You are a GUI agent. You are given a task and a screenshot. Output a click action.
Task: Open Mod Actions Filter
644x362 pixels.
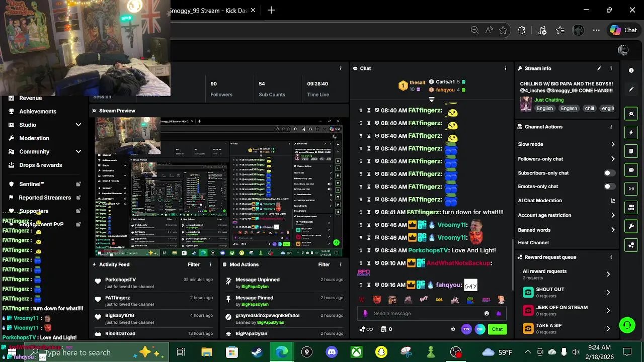(x=324, y=264)
